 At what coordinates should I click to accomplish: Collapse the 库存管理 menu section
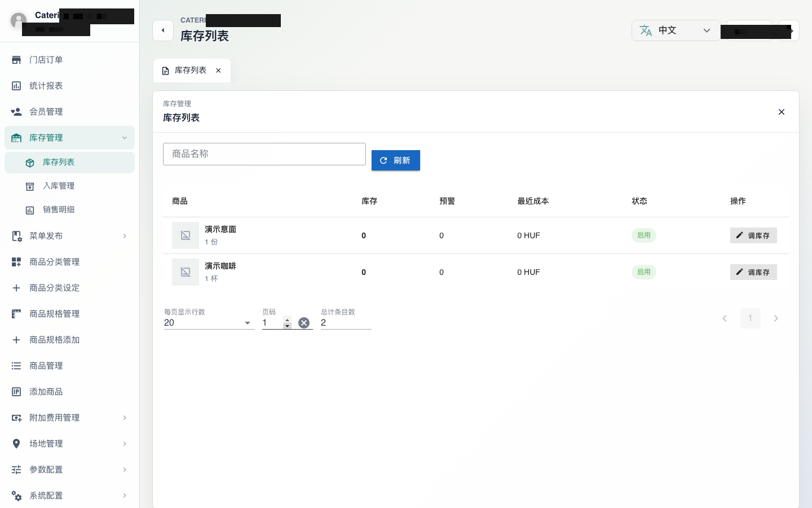pos(125,138)
